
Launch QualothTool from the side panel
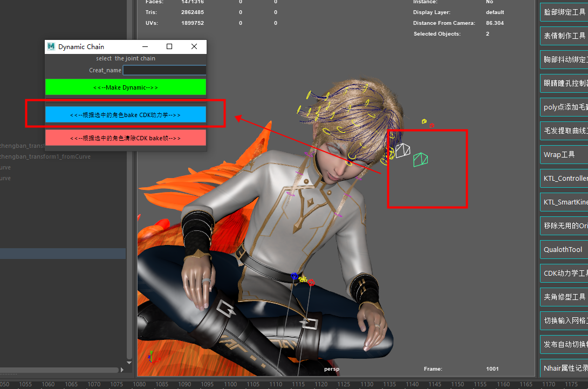click(564, 249)
